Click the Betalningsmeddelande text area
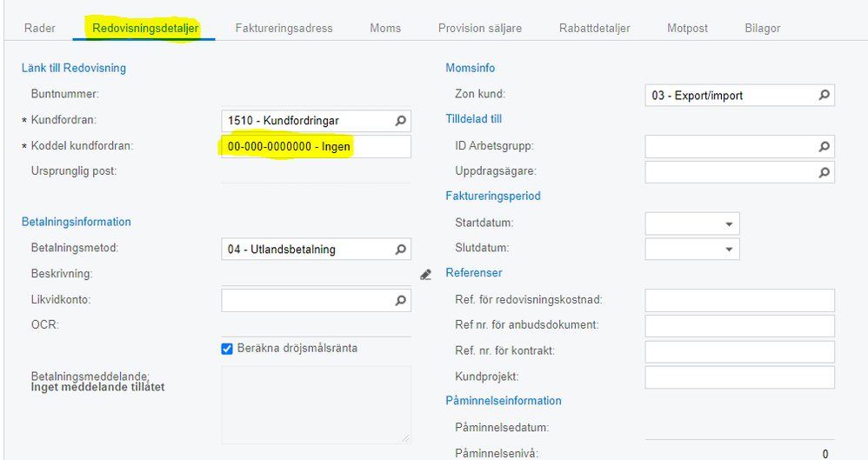Screen dimensions: 868x460 tap(316, 404)
